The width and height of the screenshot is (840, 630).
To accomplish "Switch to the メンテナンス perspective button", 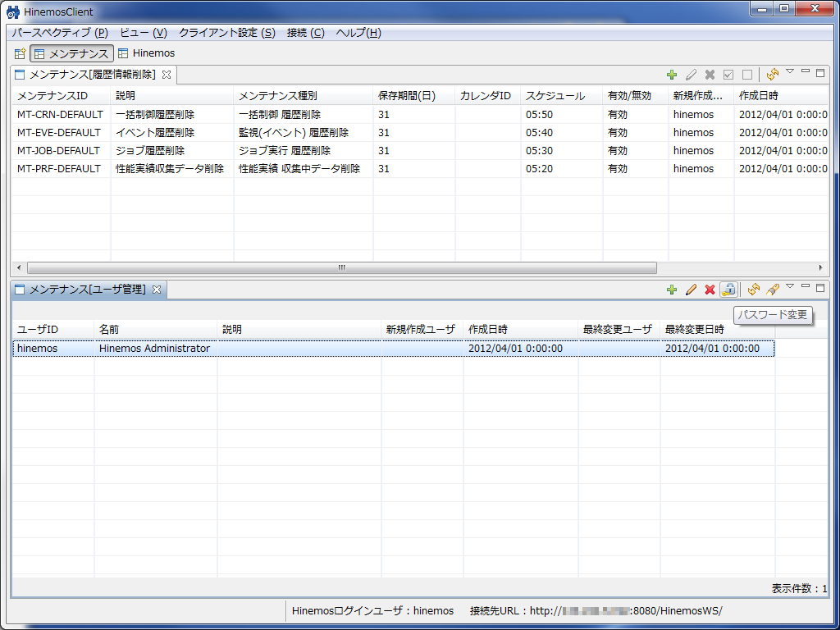I will tap(72, 53).
